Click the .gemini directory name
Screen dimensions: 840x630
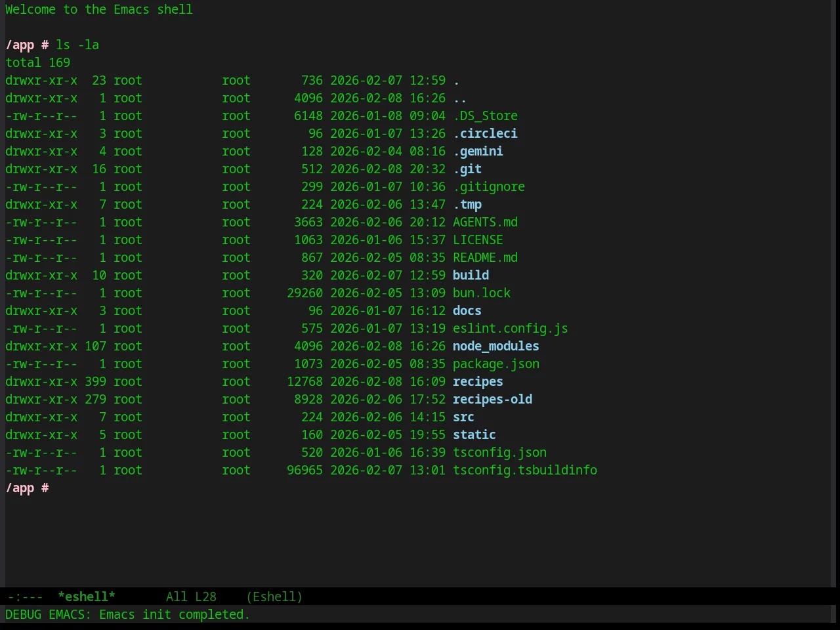tap(478, 152)
